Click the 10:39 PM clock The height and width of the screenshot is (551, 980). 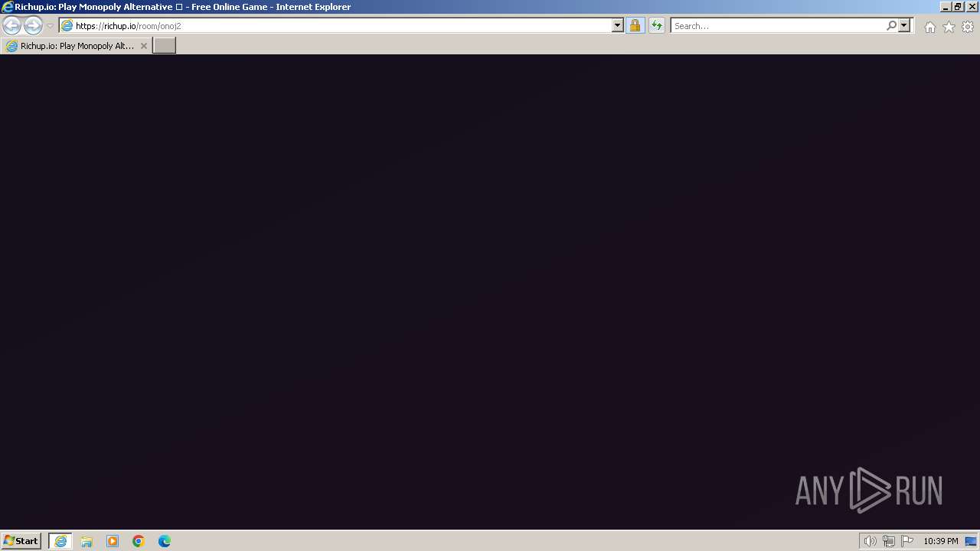coord(940,541)
